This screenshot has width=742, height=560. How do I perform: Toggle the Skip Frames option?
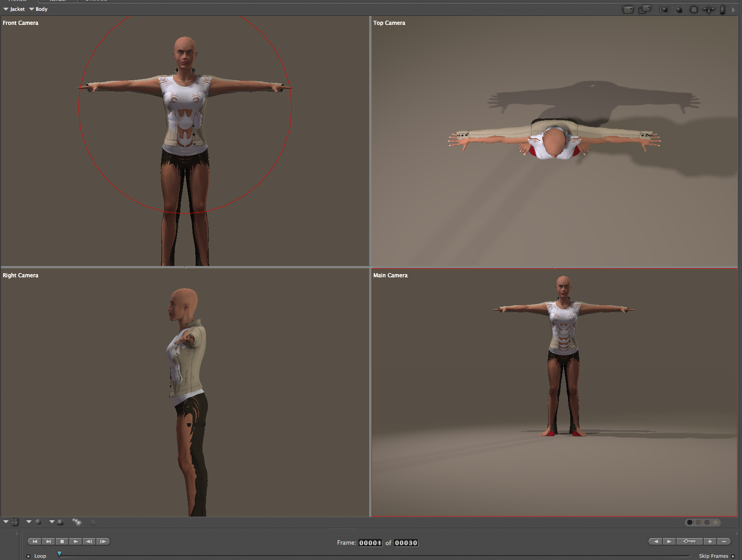(x=733, y=556)
